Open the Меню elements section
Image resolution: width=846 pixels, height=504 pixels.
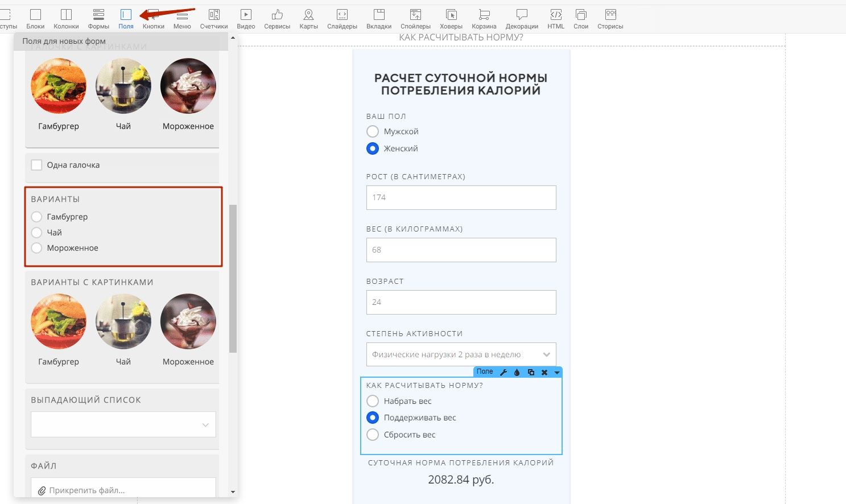pyautogui.click(x=182, y=19)
